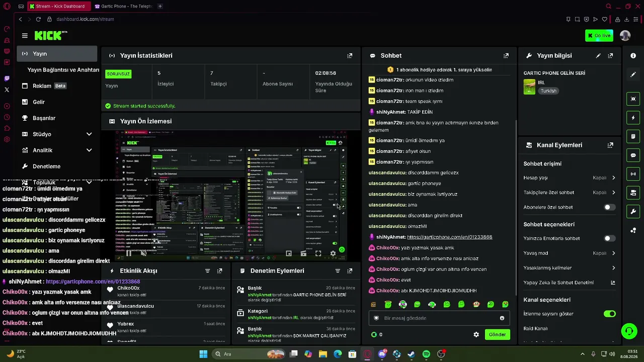The width and height of the screenshot is (644, 362).
Task: Open X (Twitter) in the Opera sidebar
Action: (7, 89)
